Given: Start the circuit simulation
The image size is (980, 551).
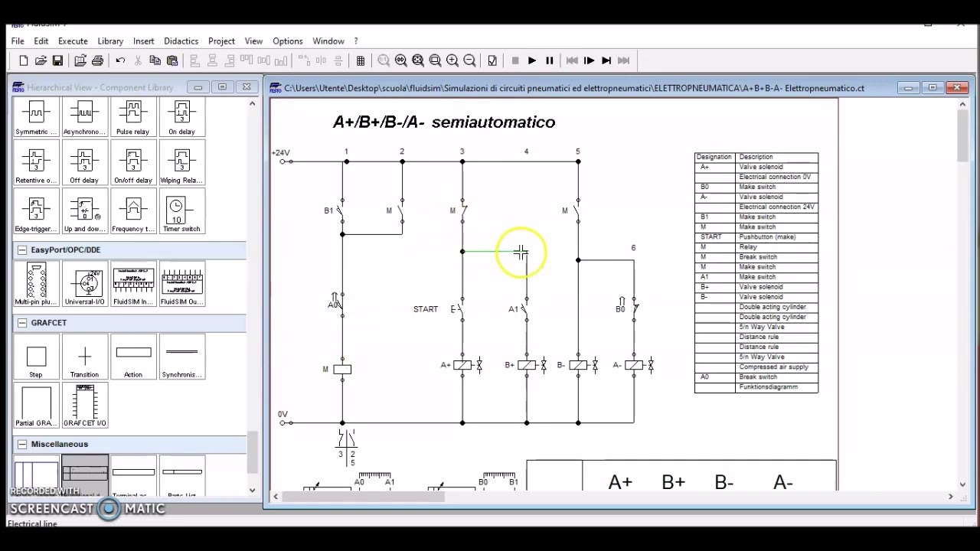Looking at the screenshot, I should (532, 60).
